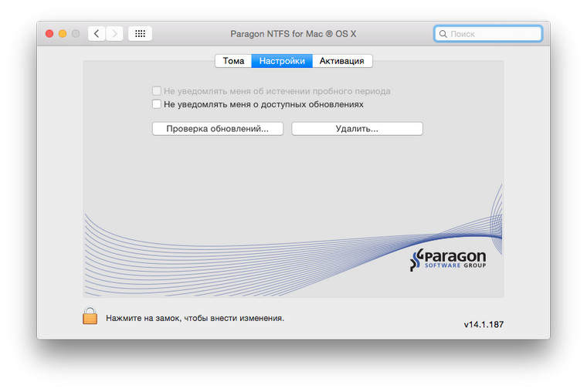Viewport: 587px width, 392px height.
Task: Click the lock icon to make changes
Action: (x=90, y=316)
